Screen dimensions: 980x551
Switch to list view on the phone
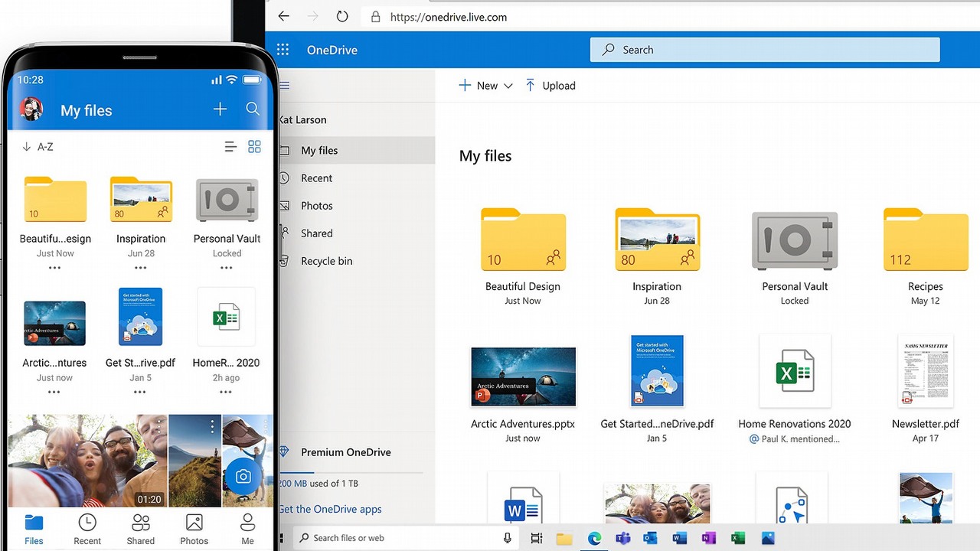tap(230, 146)
